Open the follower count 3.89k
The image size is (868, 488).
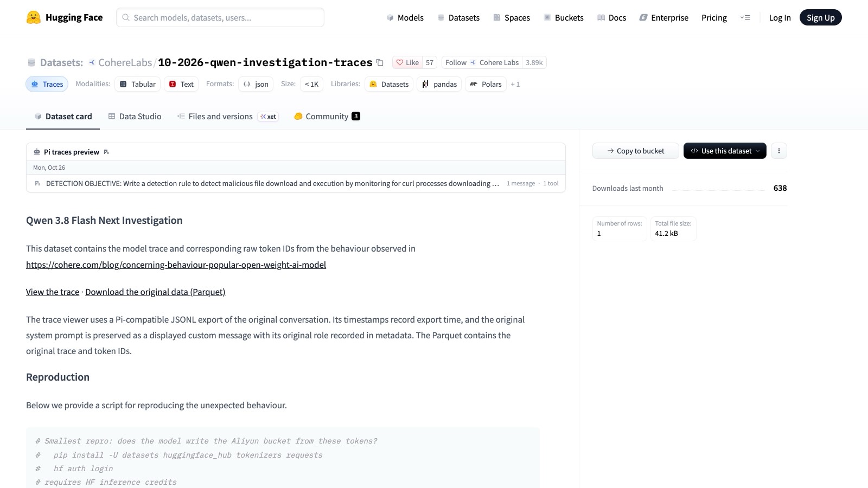[534, 62]
